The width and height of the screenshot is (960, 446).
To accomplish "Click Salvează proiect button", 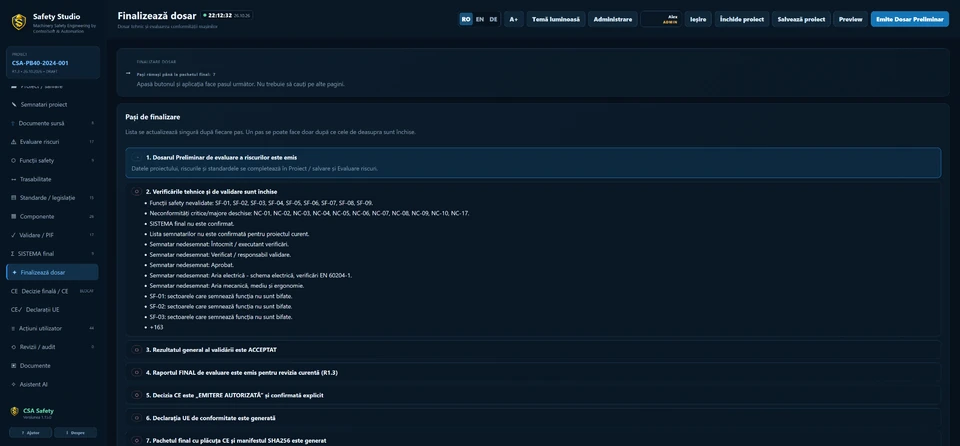I will (x=801, y=19).
